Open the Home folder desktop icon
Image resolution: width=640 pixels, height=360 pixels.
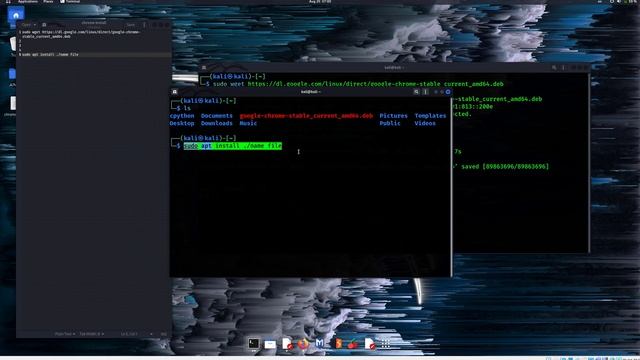tap(16, 15)
